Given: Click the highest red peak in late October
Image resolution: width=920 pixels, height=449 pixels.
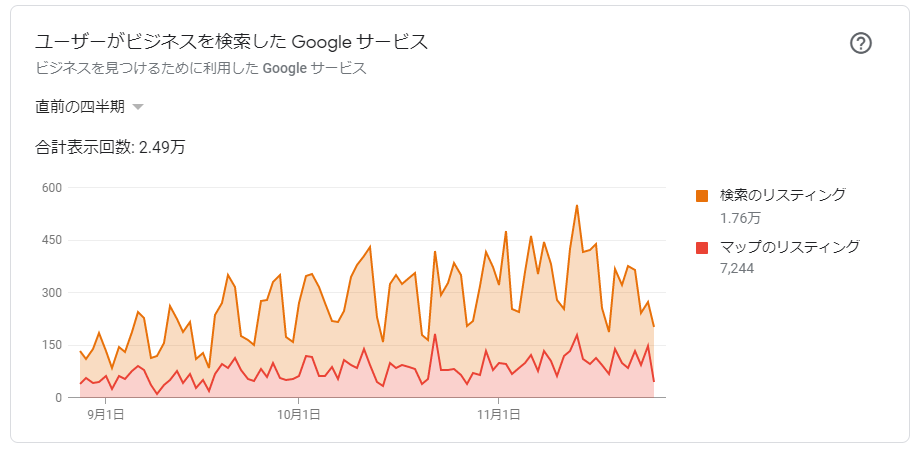Looking at the screenshot, I should (435, 335).
